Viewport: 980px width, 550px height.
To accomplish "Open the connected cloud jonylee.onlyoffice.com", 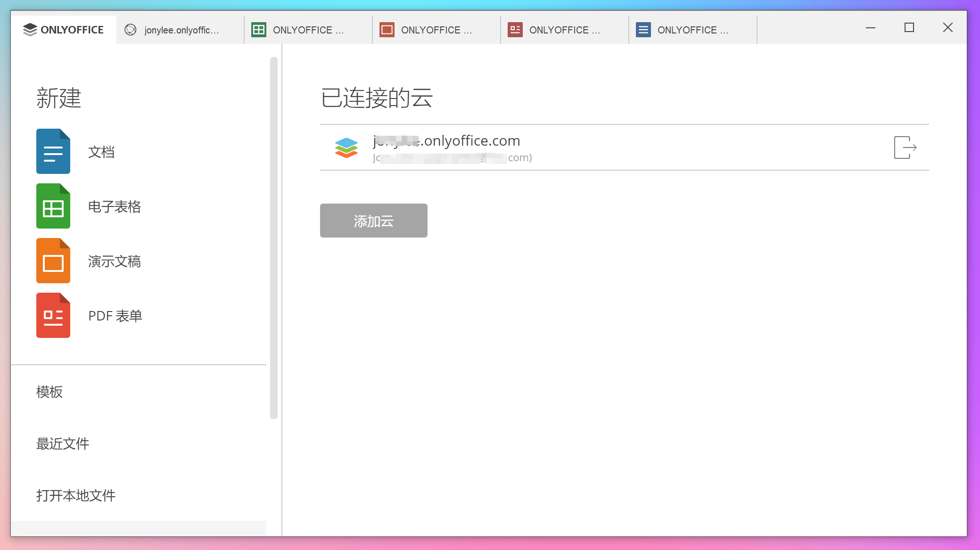I will pos(446,140).
